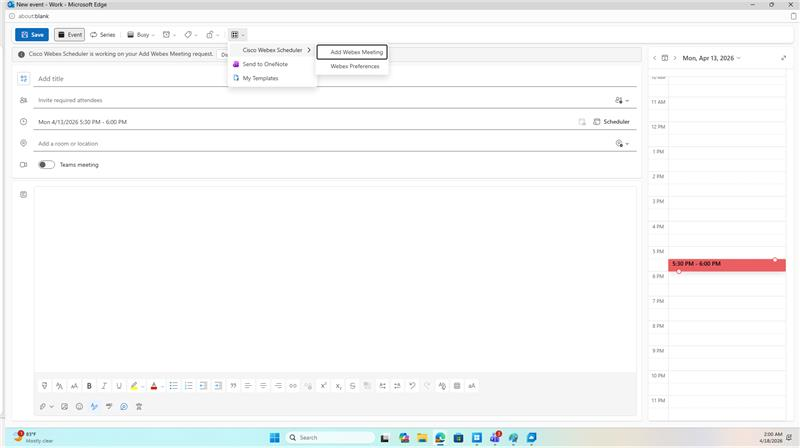Click the Add title field
This screenshot has height=448, width=800.
[x=335, y=79]
